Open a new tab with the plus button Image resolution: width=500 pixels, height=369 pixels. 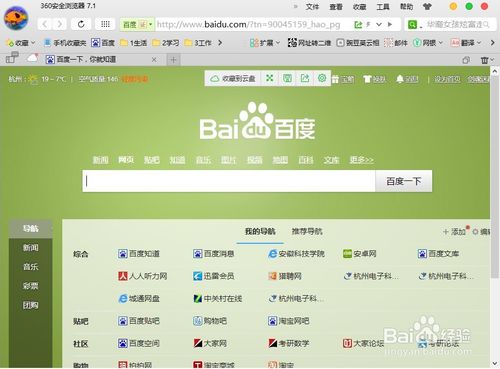(x=173, y=60)
